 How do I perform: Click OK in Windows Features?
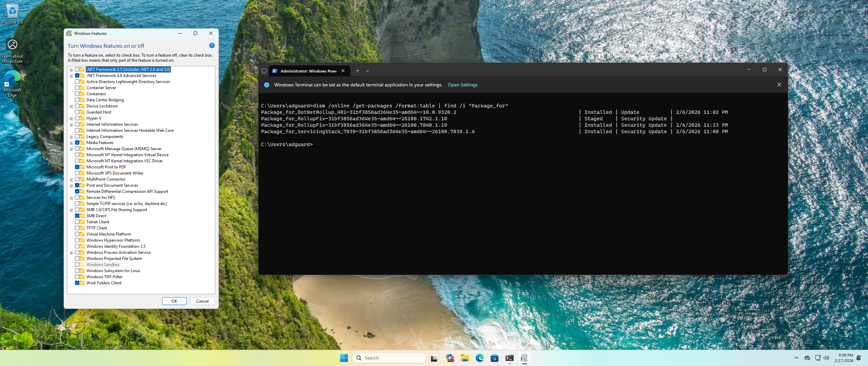click(x=174, y=301)
